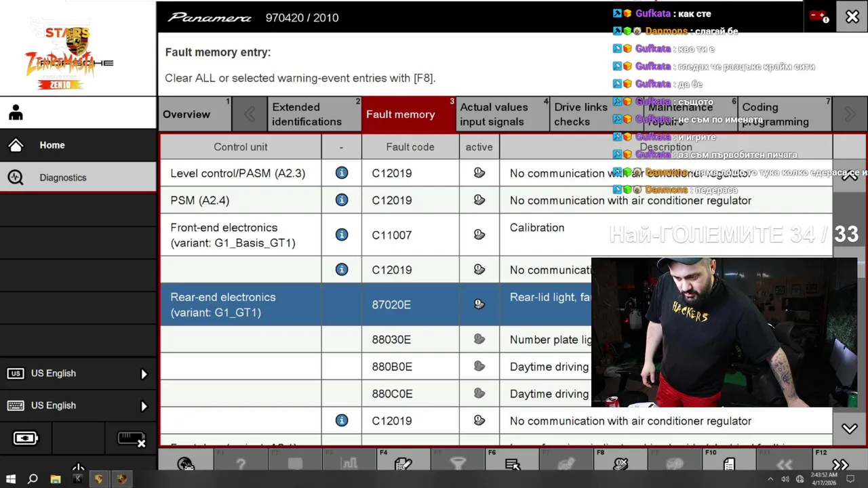
Task: Select PSM (A2.4) control unit cell
Action: (x=241, y=200)
